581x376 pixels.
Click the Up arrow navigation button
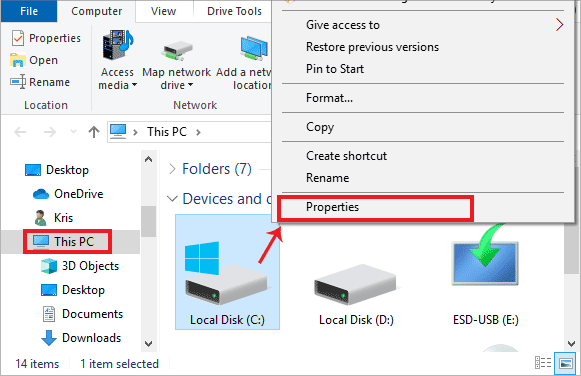[94, 132]
